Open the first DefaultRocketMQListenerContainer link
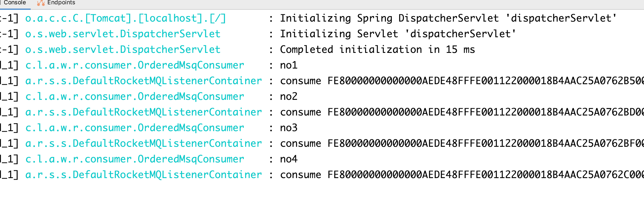 (143, 80)
